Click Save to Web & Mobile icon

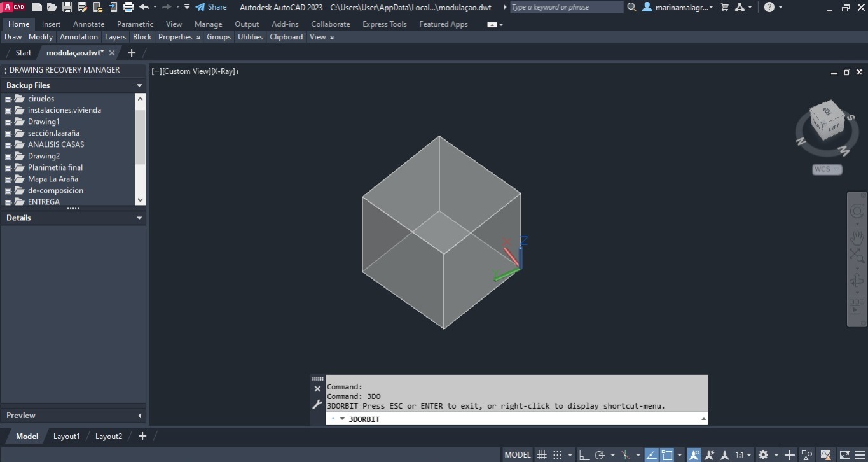pos(113,7)
